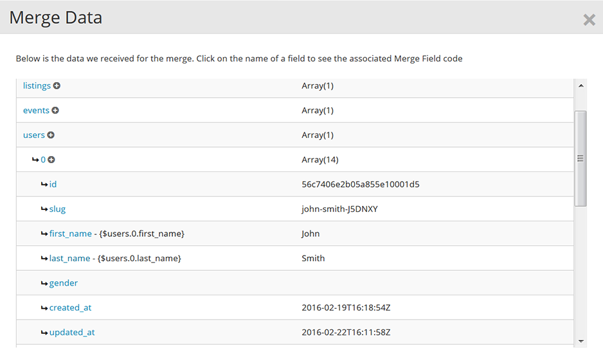
Task: Click the created_at field name
Action: coord(70,308)
